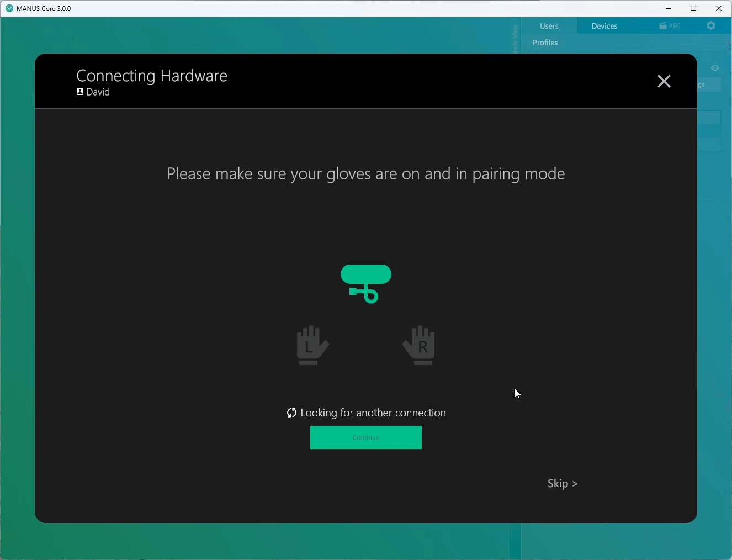Click the green dongle icon
The width and height of the screenshot is (732, 560).
point(366,283)
